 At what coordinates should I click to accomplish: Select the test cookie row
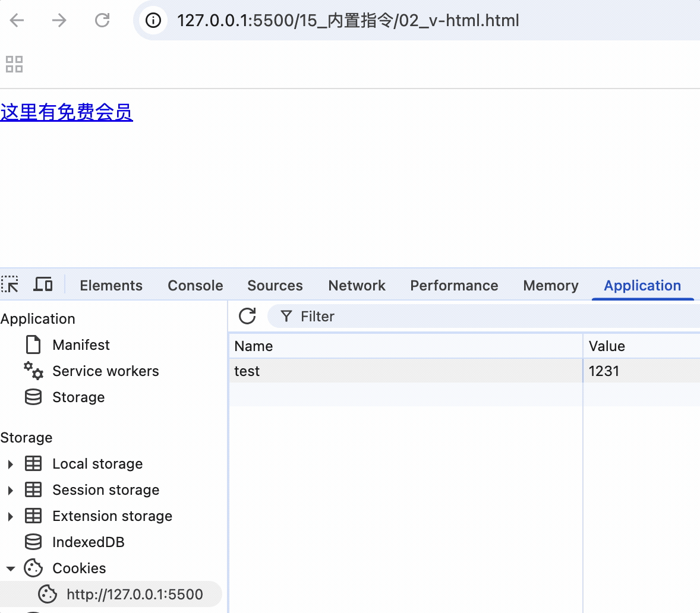pyautogui.click(x=404, y=371)
